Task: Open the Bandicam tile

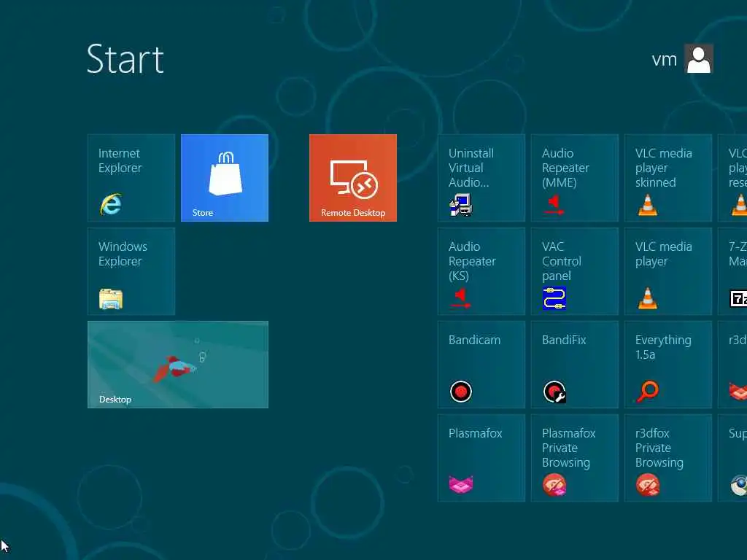Action: 481,365
